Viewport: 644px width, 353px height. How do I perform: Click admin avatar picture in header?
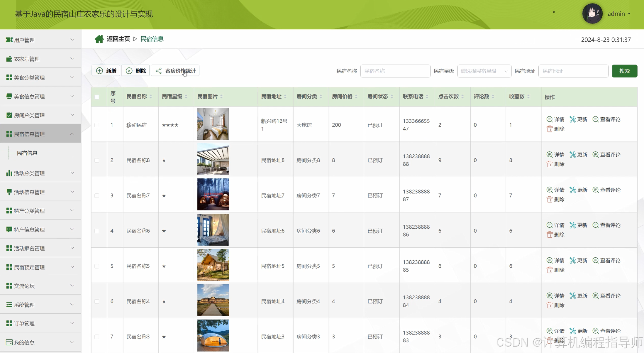pyautogui.click(x=592, y=14)
